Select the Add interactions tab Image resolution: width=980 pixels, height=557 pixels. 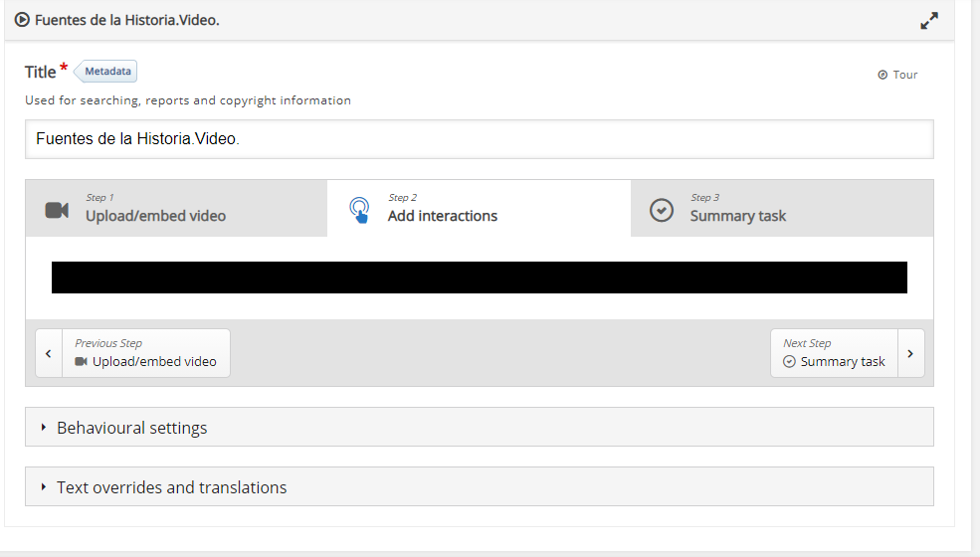pos(479,208)
